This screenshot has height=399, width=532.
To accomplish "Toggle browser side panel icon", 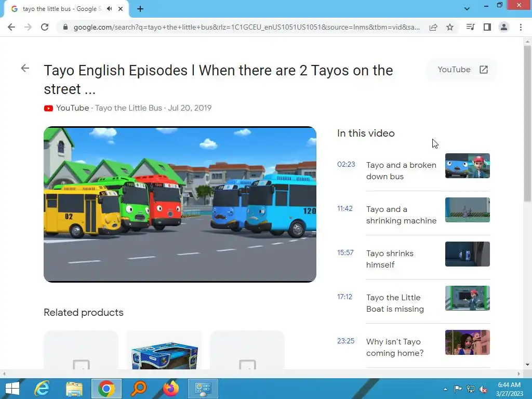I will (x=487, y=27).
